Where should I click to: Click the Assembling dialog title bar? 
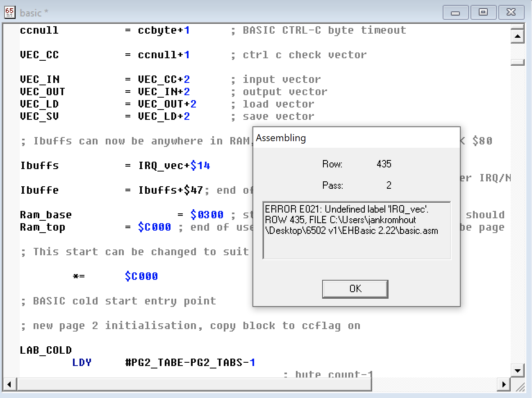pos(356,138)
